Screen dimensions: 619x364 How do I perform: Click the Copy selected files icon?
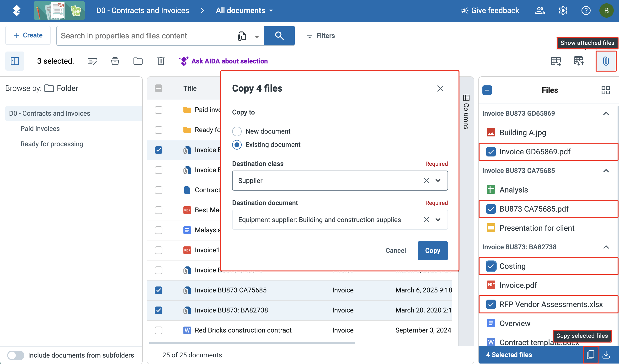pos(591,355)
